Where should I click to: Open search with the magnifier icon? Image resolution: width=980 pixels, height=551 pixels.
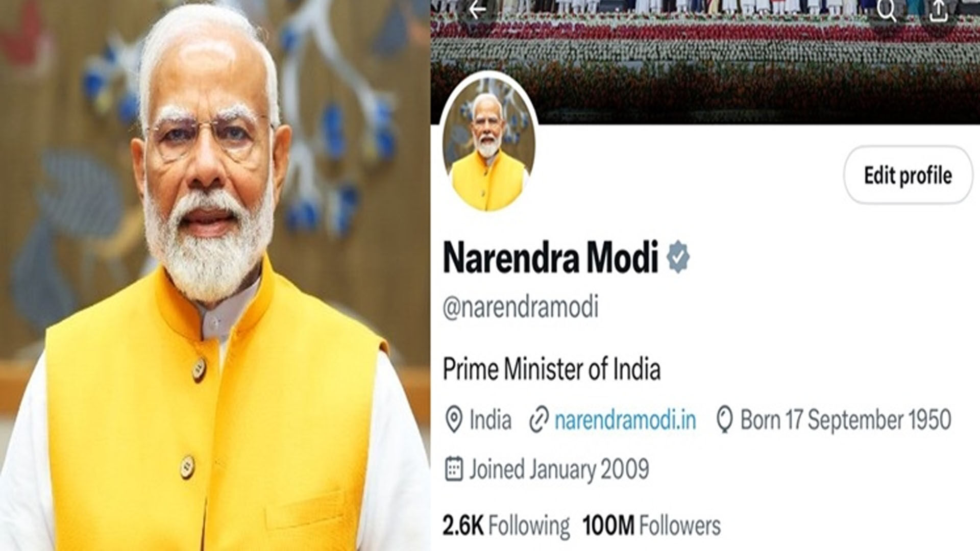tap(887, 11)
